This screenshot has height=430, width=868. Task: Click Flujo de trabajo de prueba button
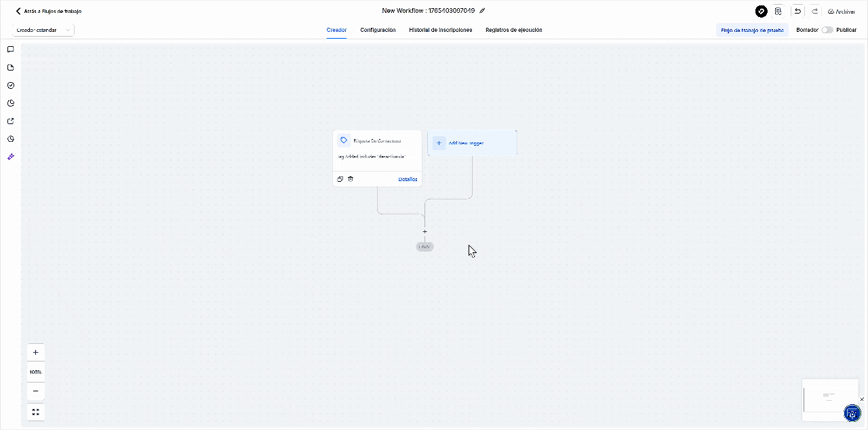point(752,30)
